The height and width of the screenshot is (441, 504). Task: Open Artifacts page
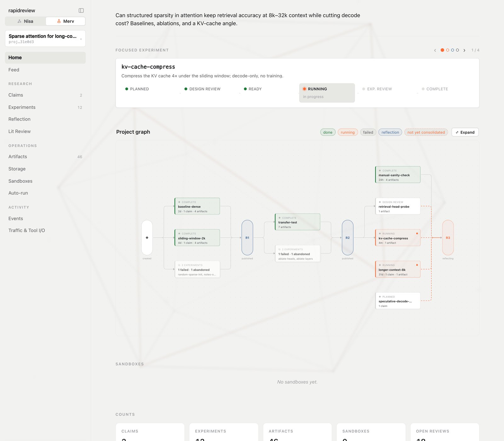pyautogui.click(x=45, y=157)
